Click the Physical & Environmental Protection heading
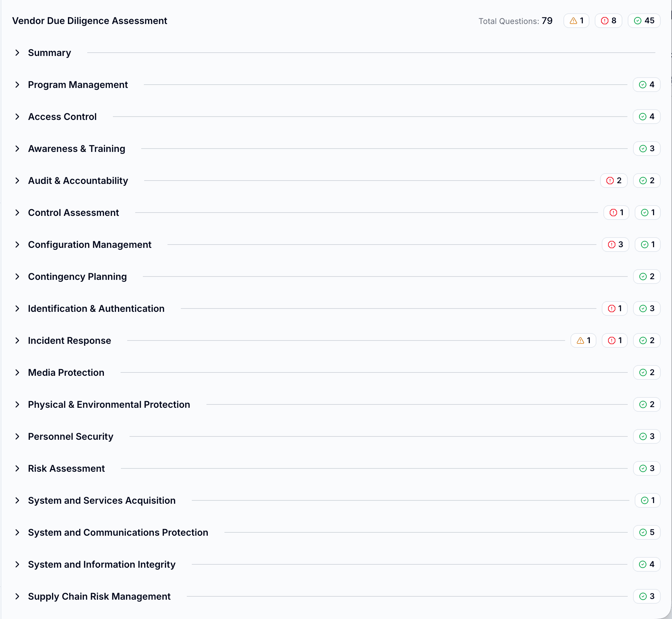This screenshot has width=672, height=619. click(109, 405)
